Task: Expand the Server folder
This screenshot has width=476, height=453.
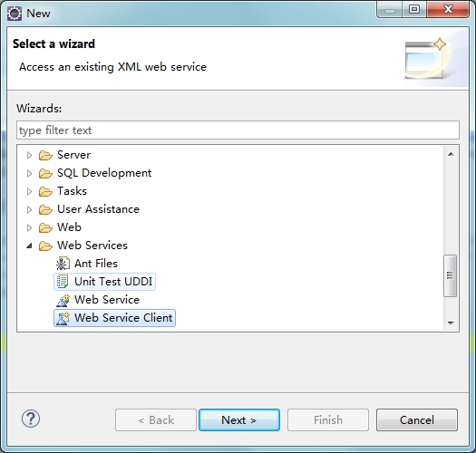Action: (x=29, y=155)
